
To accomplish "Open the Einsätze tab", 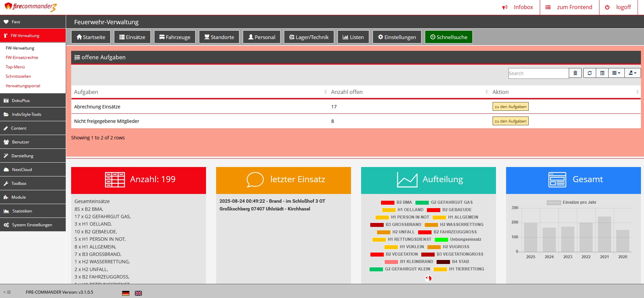I will click(132, 37).
